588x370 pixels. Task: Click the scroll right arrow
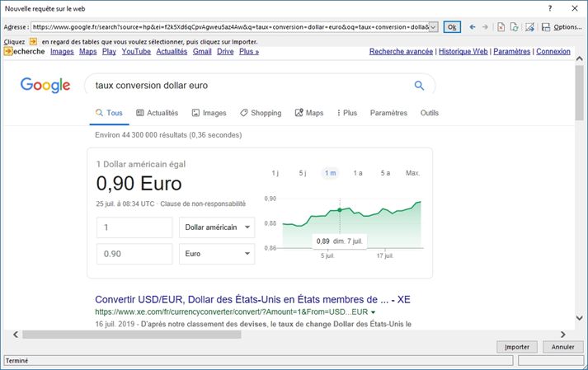(563, 335)
